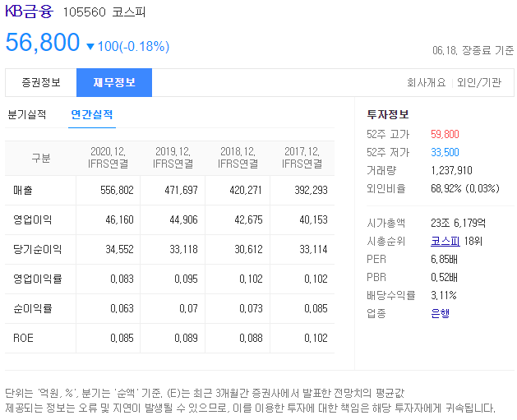
Task: Click the 매출 row label
Action: [23, 190]
